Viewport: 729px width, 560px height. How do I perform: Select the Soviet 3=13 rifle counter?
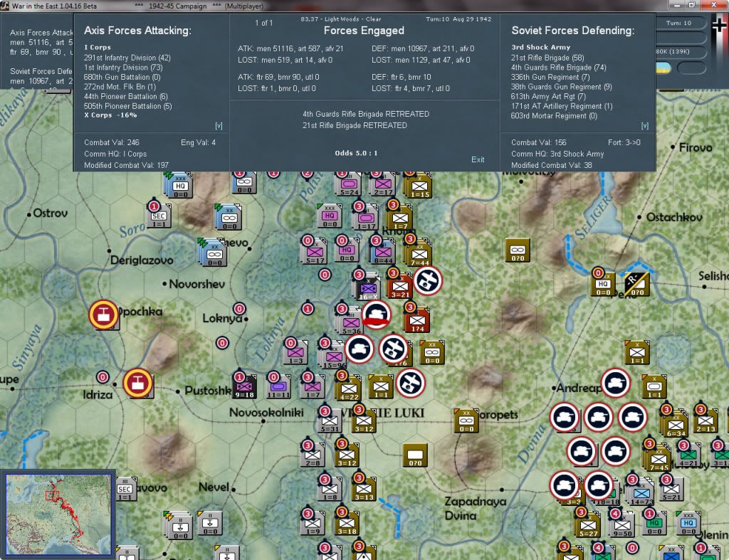(x=364, y=490)
